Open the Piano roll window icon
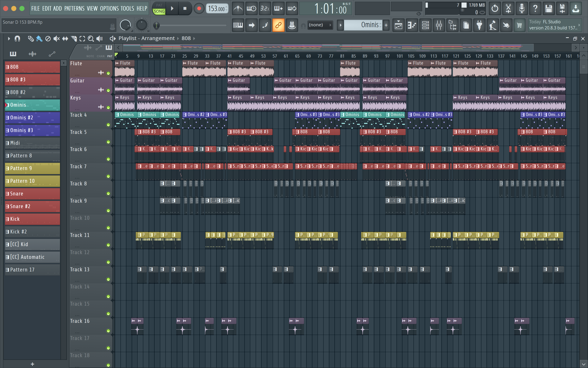The image size is (588, 368). [412, 25]
